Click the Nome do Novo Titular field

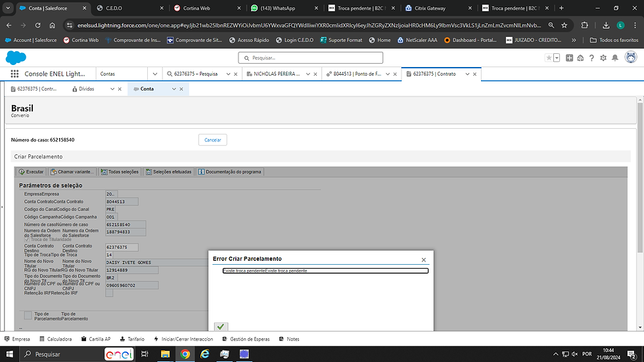click(x=157, y=263)
